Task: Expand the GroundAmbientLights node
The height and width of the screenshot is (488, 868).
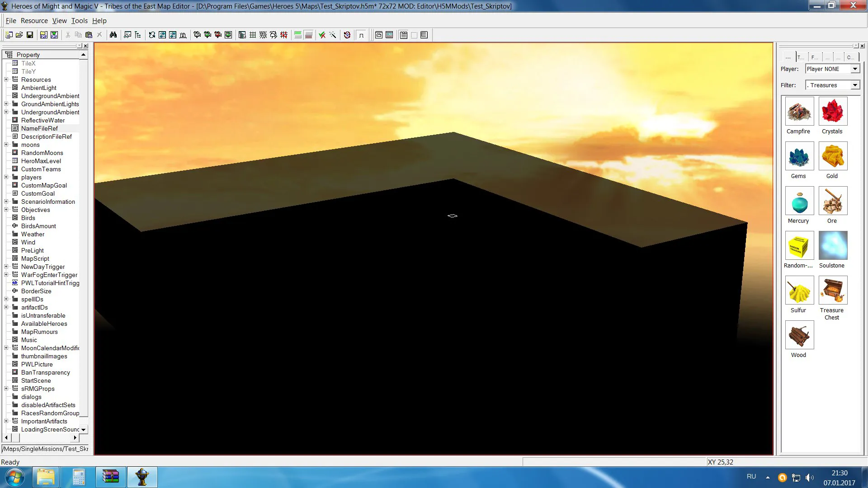Action: pyautogui.click(x=6, y=104)
